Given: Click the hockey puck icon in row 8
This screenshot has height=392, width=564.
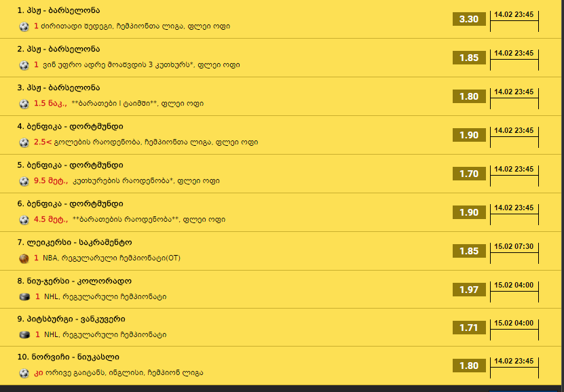Looking at the screenshot, I should pyautogui.click(x=24, y=297).
